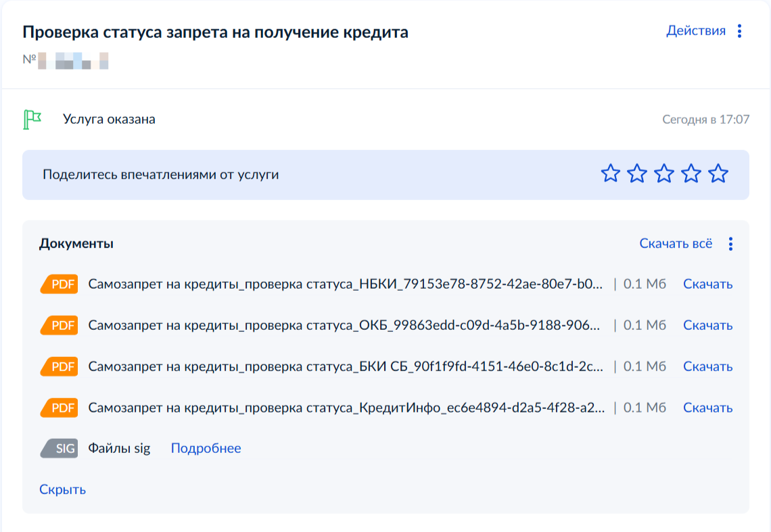The height and width of the screenshot is (532, 771).
Task: Click the PDF icon for ОКБ document
Action: pyautogui.click(x=60, y=325)
